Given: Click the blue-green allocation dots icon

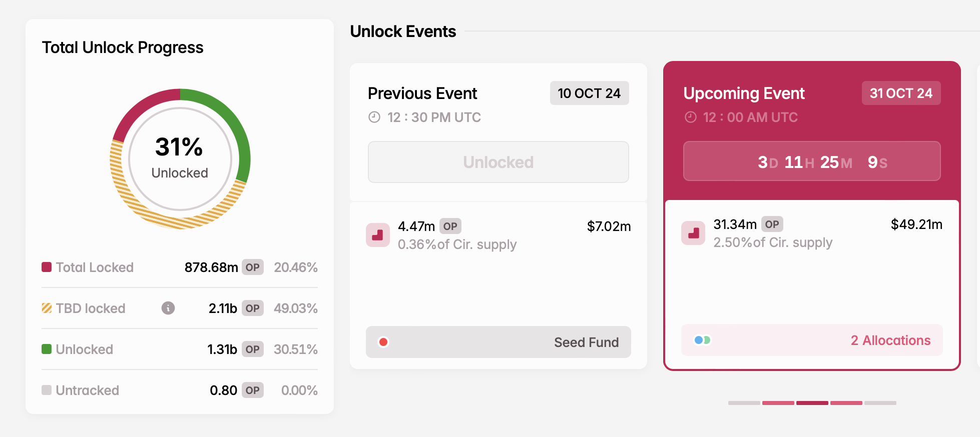Looking at the screenshot, I should point(702,340).
